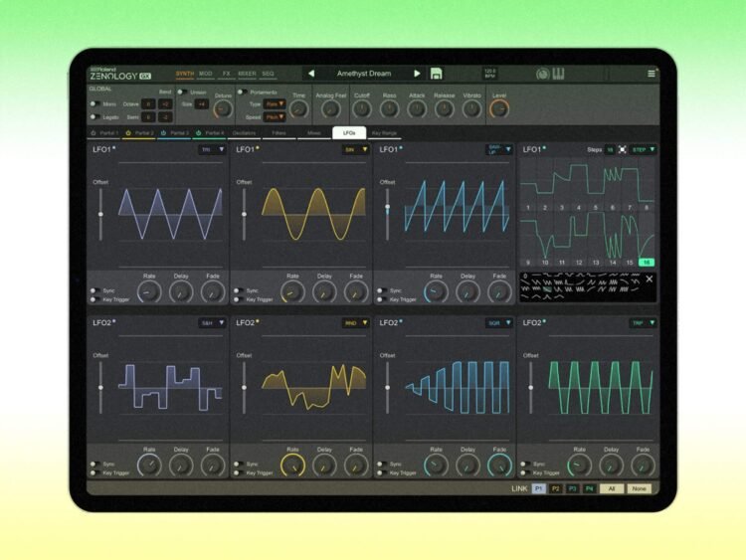Click the All link button

612,488
